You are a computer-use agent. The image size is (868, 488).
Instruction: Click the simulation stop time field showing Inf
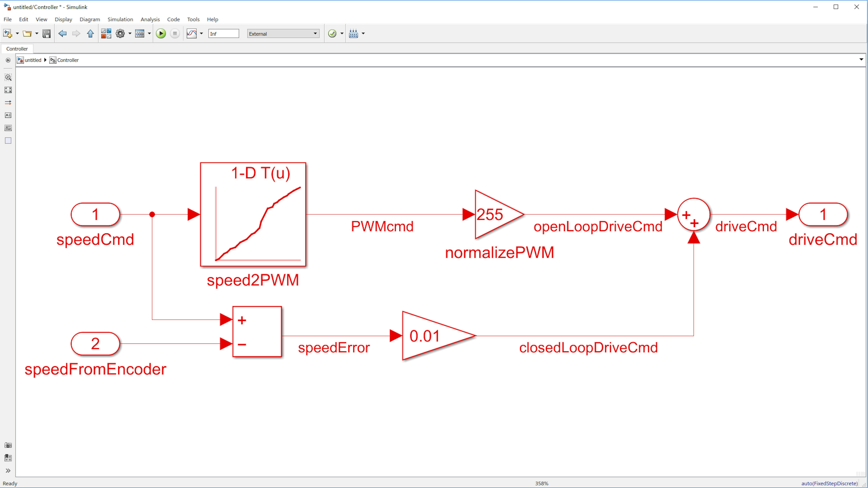(x=224, y=33)
